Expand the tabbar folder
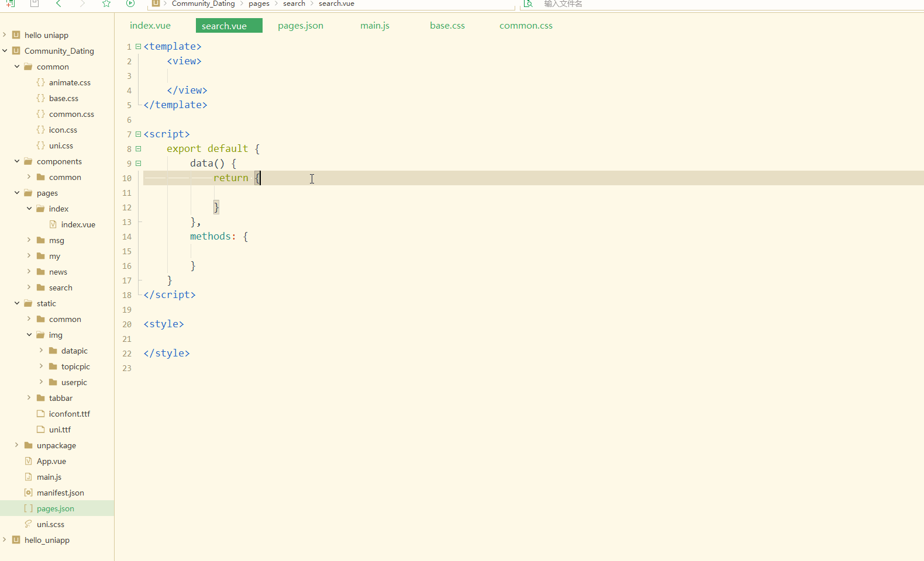 pos(29,398)
